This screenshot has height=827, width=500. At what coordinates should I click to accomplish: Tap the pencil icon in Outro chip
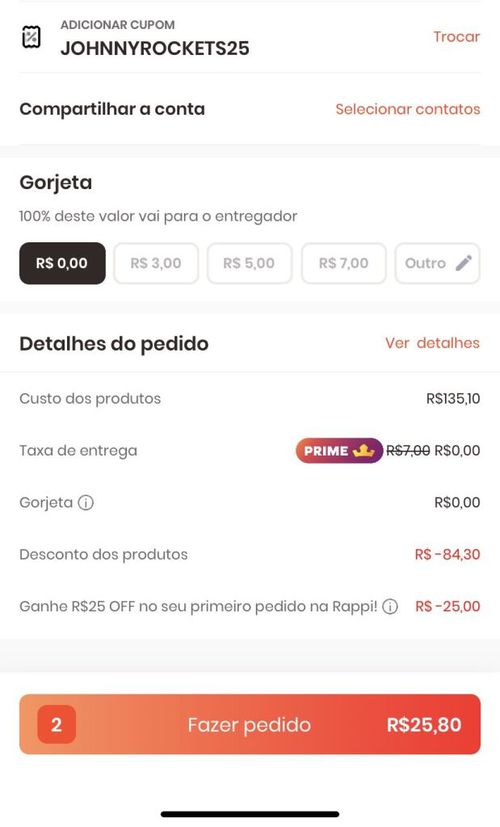click(464, 263)
